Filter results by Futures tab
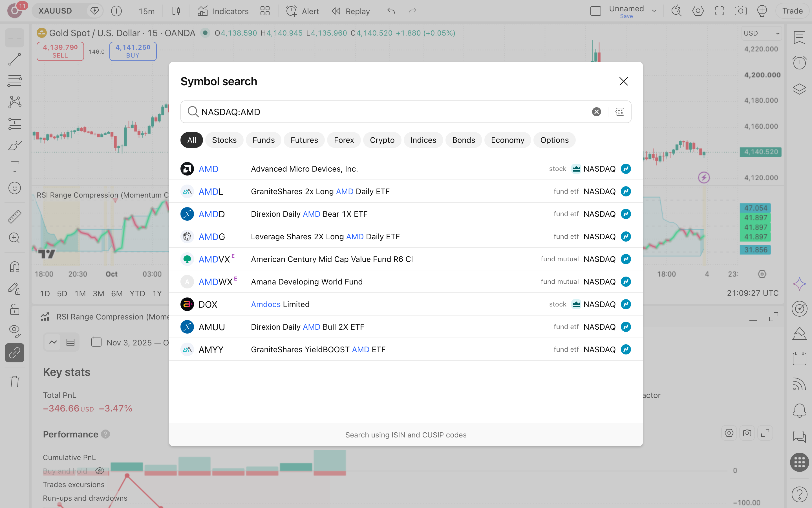 (x=304, y=140)
